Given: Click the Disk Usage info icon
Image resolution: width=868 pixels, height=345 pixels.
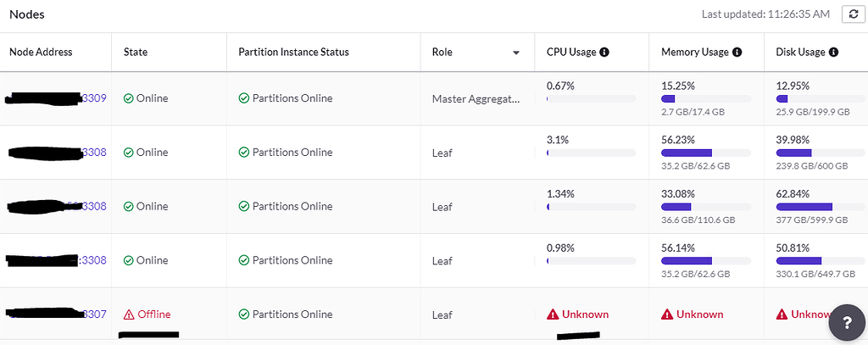Looking at the screenshot, I should [834, 53].
